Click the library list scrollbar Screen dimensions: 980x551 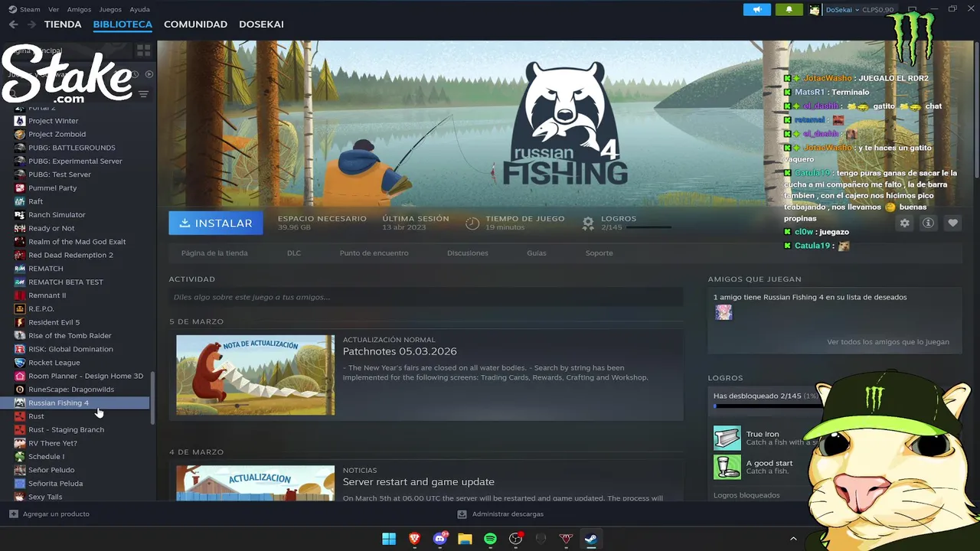pyautogui.click(x=152, y=398)
